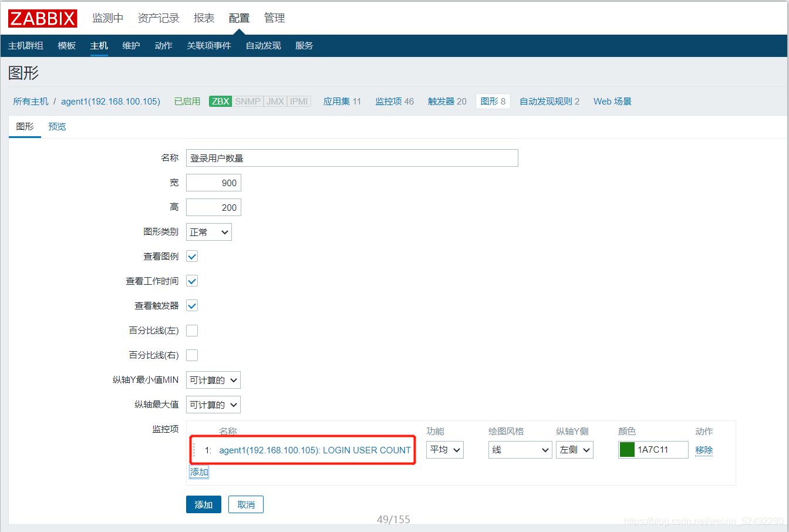Open the 管理 top menu

pos(275,18)
